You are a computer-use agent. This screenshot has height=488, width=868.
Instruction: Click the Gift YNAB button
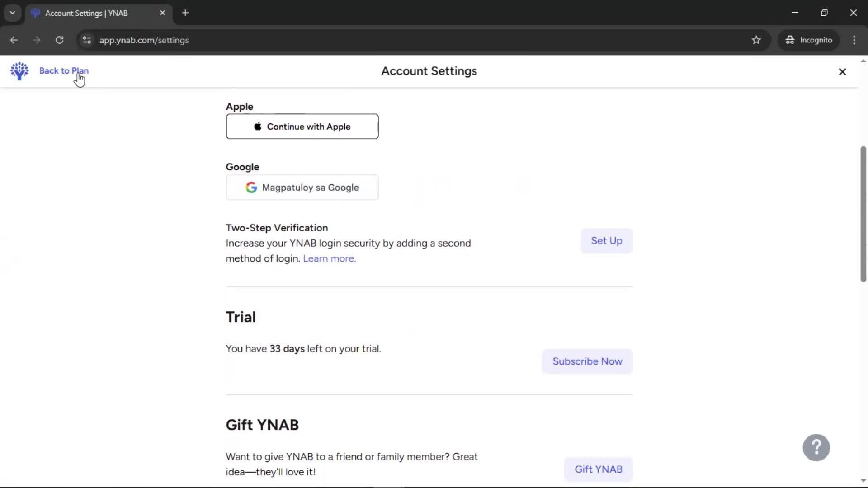(598, 469)
